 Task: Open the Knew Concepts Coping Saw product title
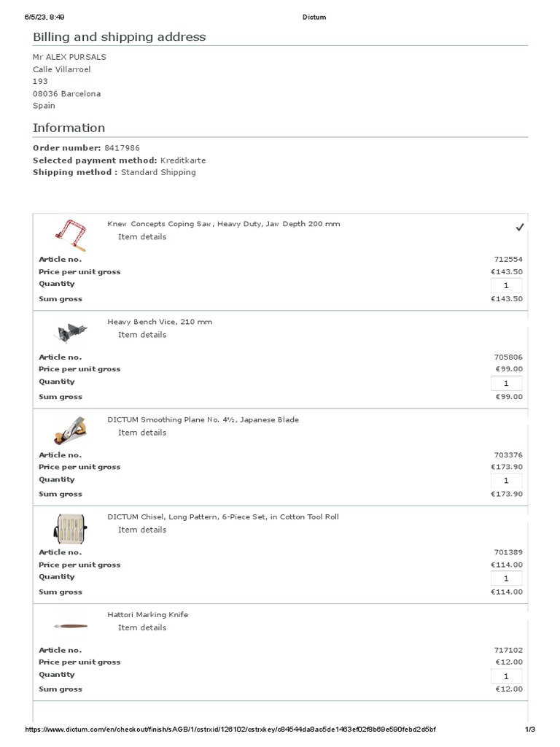click(x=223, y=224)
